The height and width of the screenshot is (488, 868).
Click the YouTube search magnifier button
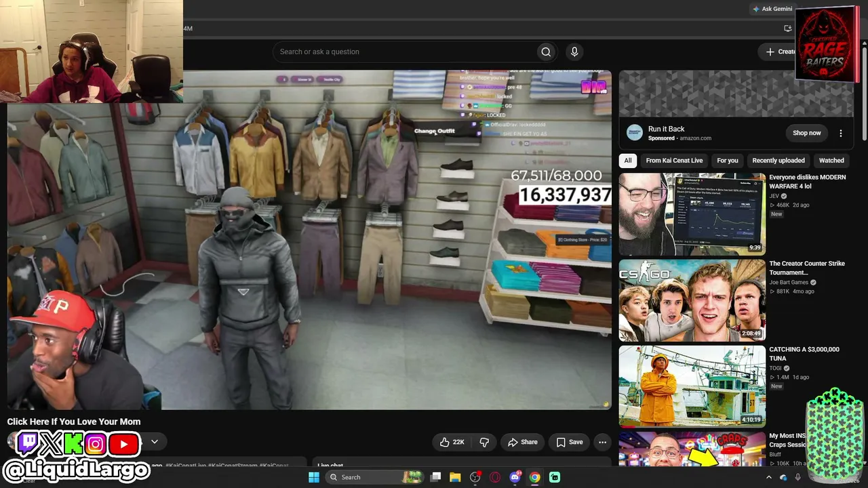pyautogui.click(x=546, y=52)
